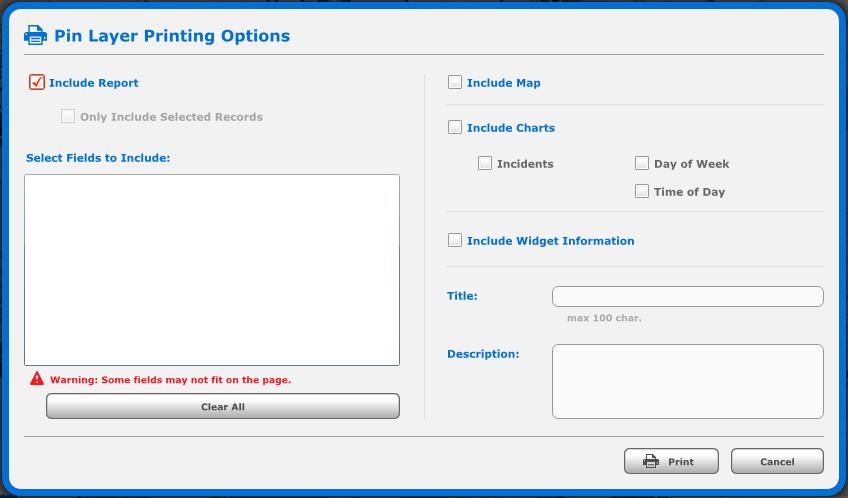Enable Include Widget Information checkbox
The image size is (848, 498).
pyautogui.click(x=455, y=240)
